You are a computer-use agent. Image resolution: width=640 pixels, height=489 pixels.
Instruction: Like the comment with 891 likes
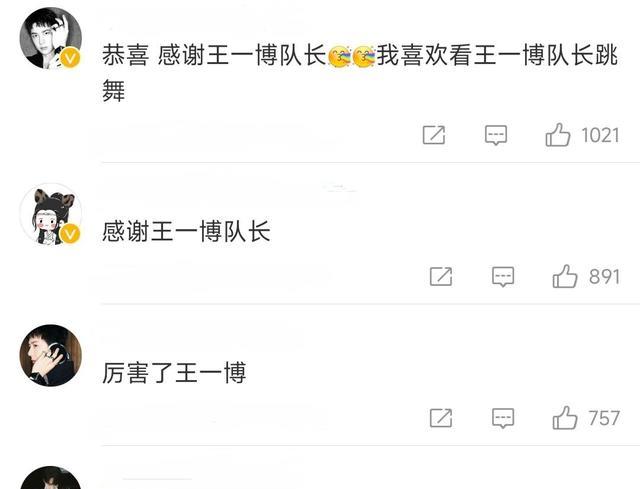point(565,276)
